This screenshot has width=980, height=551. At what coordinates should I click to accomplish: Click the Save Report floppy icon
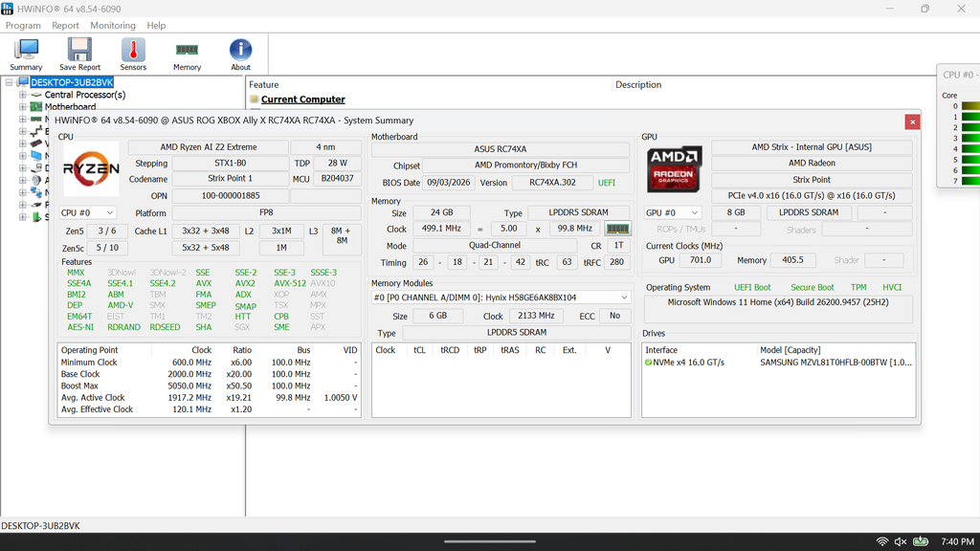[x=80, y=50]
